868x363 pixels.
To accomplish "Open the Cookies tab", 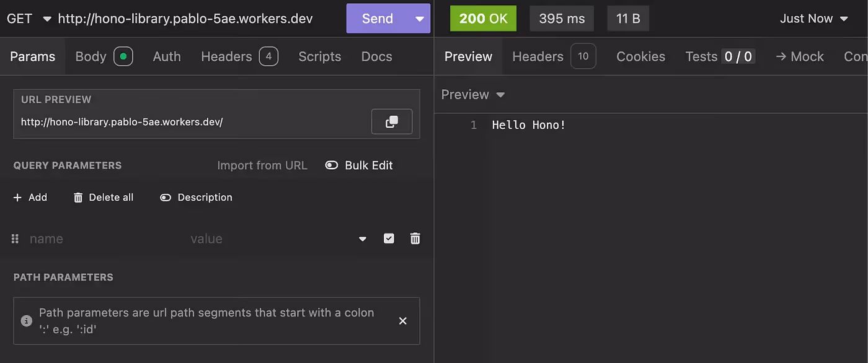I will (x=640, y=56).
